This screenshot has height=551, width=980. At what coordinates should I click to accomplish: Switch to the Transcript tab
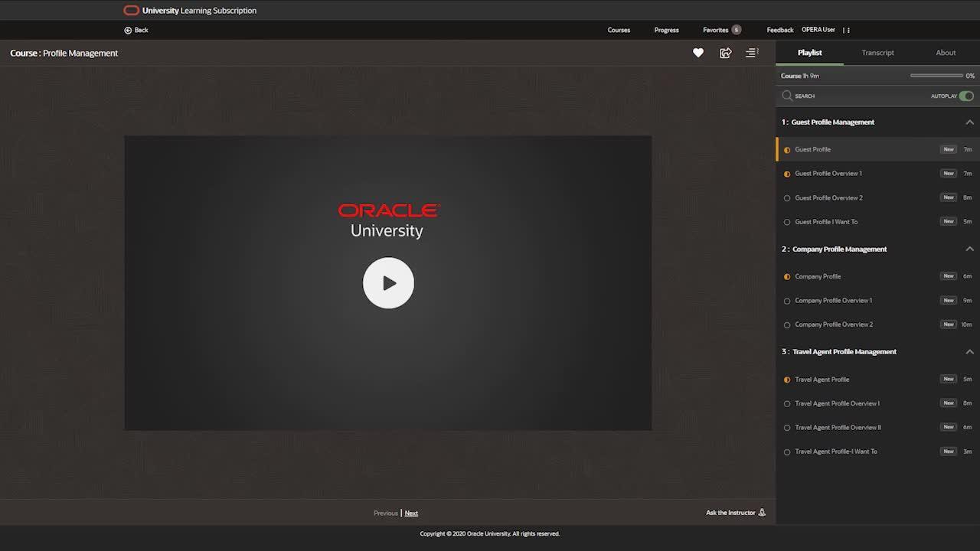pyautogui.click(x=877, y=53)
